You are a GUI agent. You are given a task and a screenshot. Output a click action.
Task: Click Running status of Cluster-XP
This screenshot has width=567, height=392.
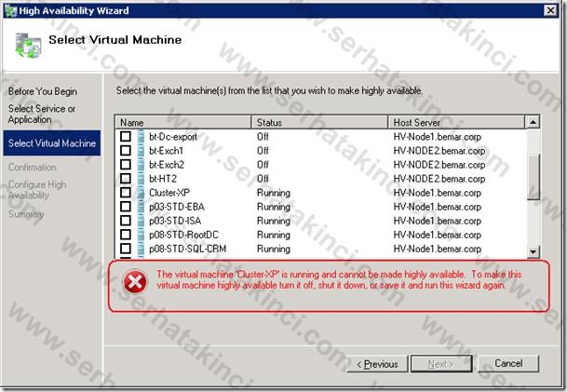(274, 193)
